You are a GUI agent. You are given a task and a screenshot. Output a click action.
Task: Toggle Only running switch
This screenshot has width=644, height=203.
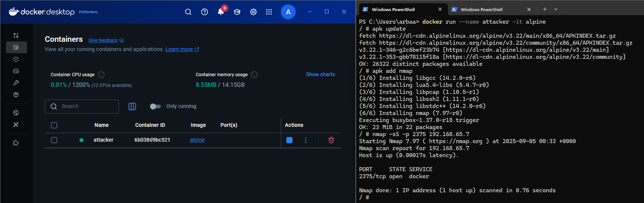click(155, 106)
